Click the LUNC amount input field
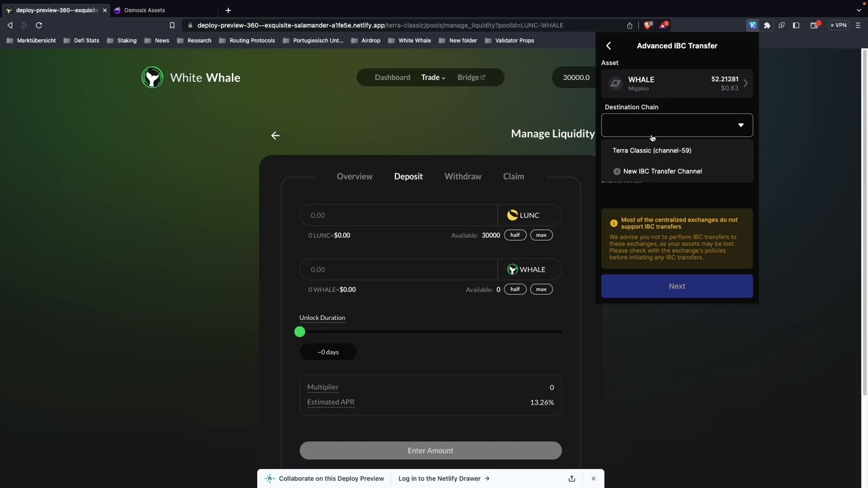The image size is (868, 488). coord(399,215)
